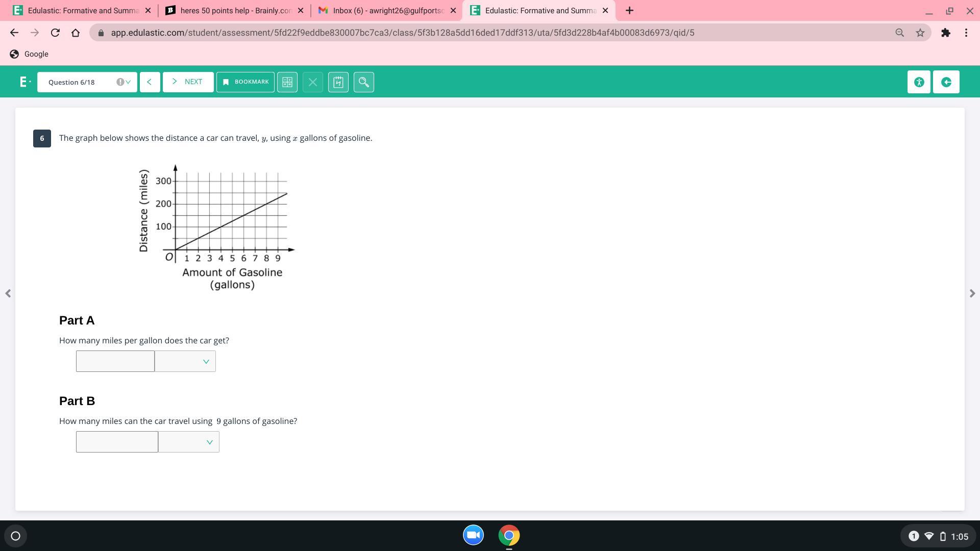Click the crossed-out answer eliminator icon
The image size is (980, 551).
tap(313, 82)
